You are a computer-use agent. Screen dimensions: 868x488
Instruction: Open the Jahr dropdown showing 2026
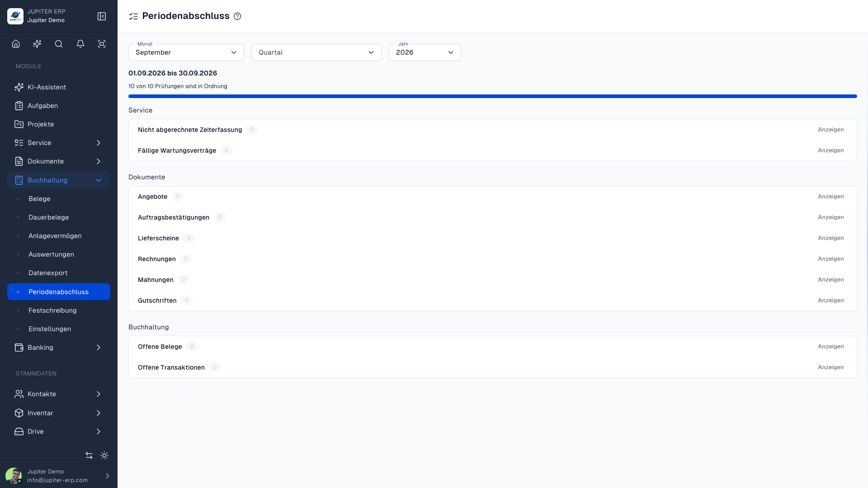(425, 52)
